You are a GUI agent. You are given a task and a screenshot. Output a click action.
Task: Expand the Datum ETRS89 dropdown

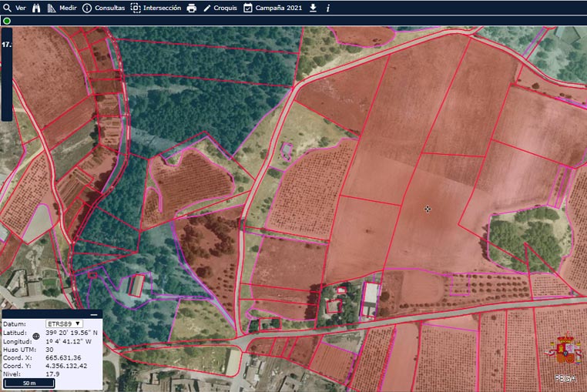[63, 323]
